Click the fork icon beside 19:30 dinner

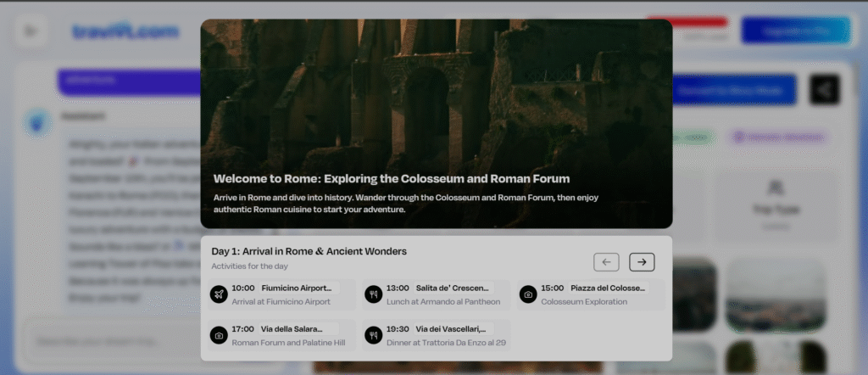click(373, 335)
